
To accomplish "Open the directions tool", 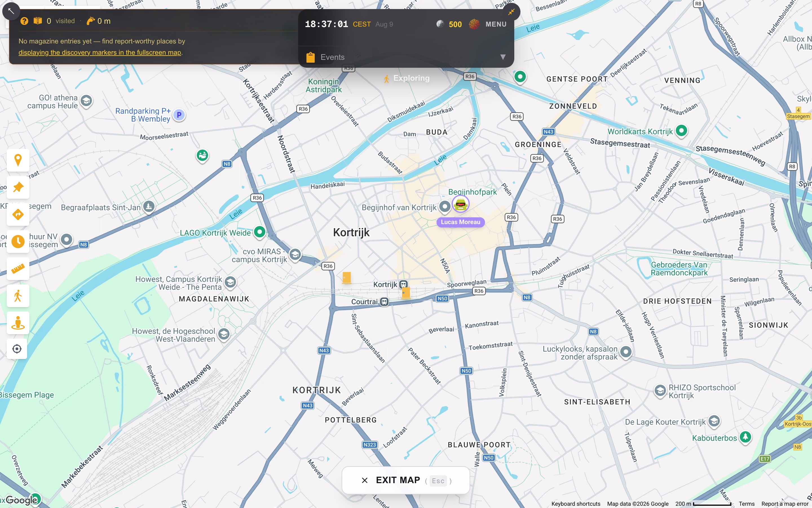I will pos(18,214).
